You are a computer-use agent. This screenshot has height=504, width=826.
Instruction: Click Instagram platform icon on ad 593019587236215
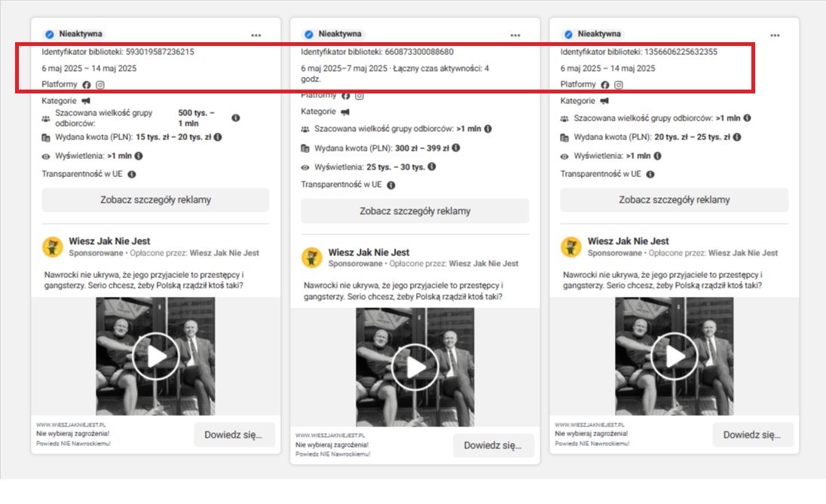click(100, 85)
